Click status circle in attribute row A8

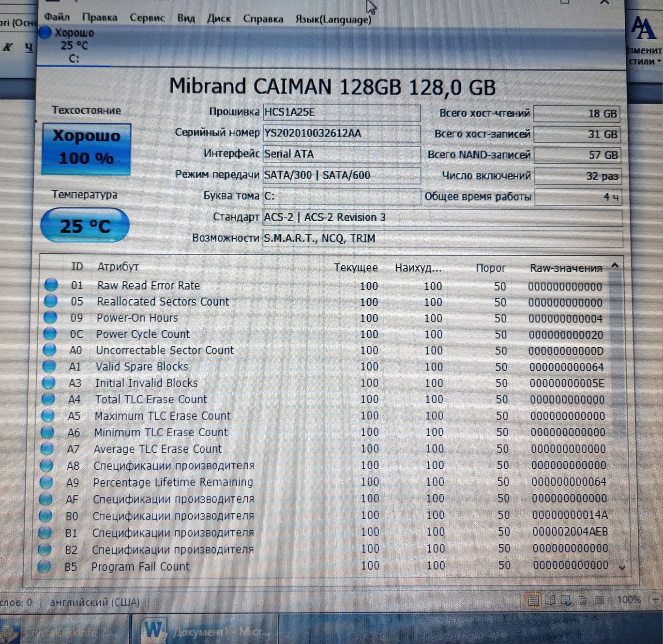click(46, 465)
